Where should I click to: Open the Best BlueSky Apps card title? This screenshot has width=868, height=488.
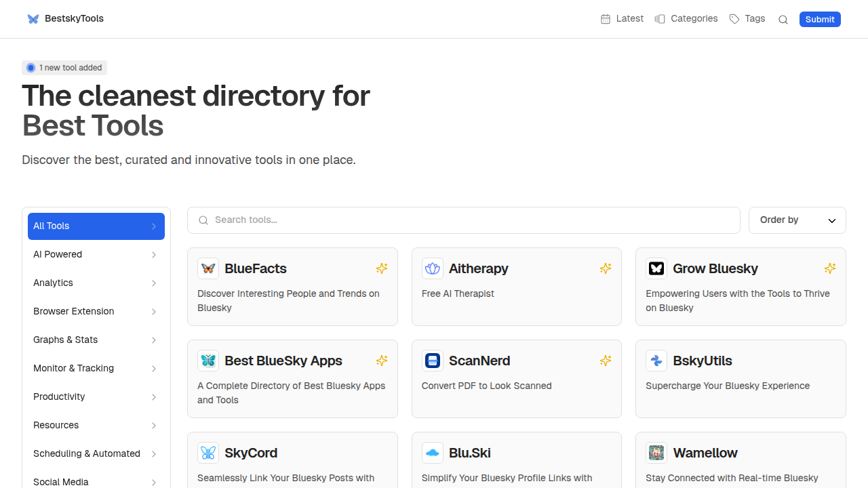[283, 361]
